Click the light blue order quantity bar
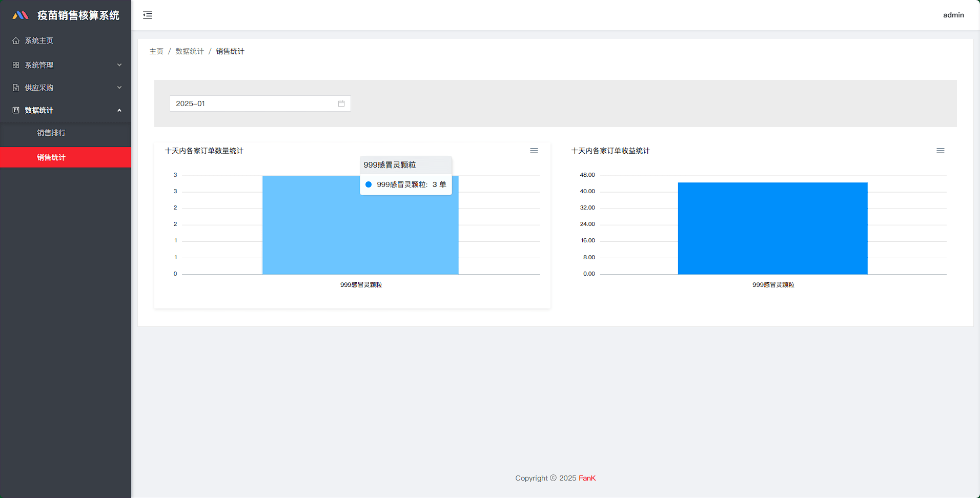Image resolution: width=980 pixels, height=498 pixels. click(360, 225)
